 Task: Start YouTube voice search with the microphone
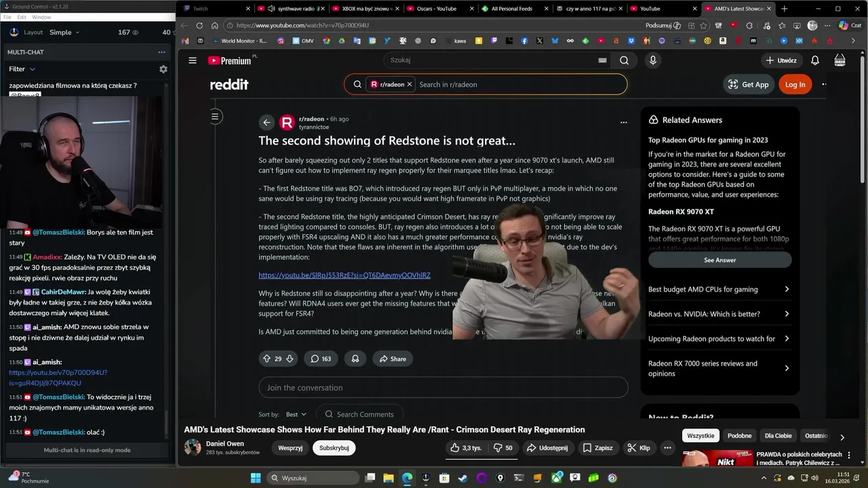pos(653,60)
